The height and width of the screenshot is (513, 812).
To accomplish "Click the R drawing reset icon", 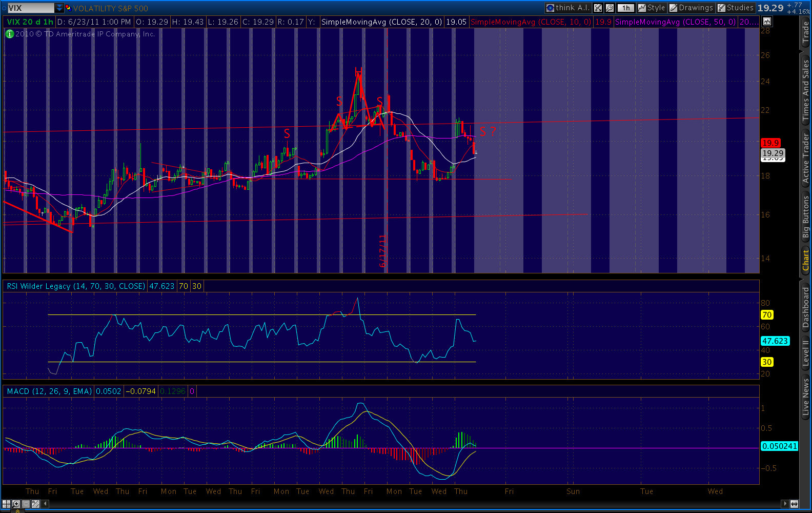I will pyautogui.click(x=35, y=504).
